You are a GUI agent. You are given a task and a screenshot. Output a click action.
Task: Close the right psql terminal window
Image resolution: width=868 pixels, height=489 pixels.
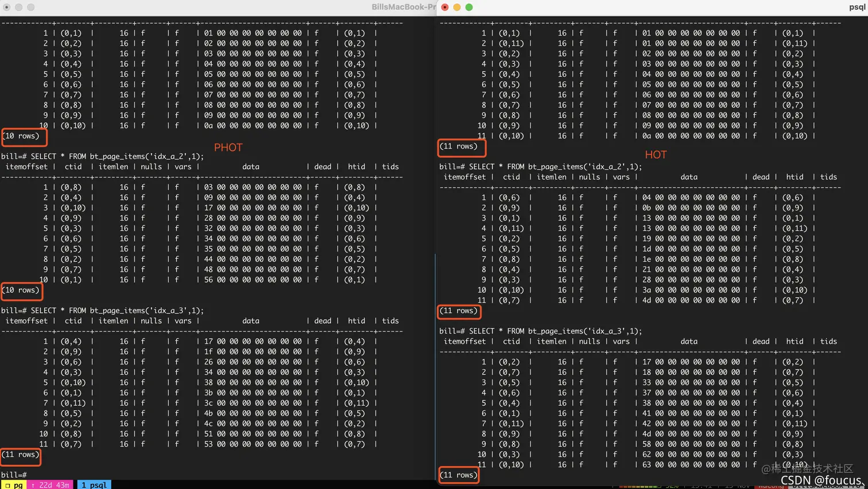point(445,7)
